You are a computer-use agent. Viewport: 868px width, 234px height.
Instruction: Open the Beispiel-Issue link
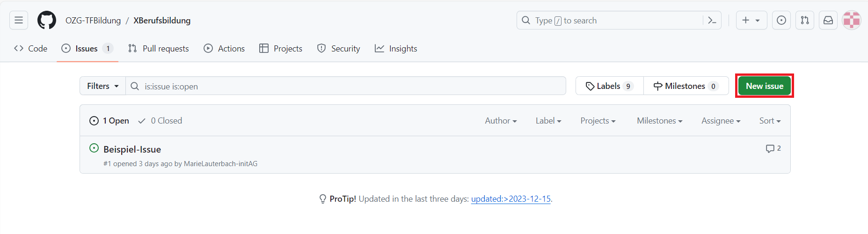click(132, 149)
